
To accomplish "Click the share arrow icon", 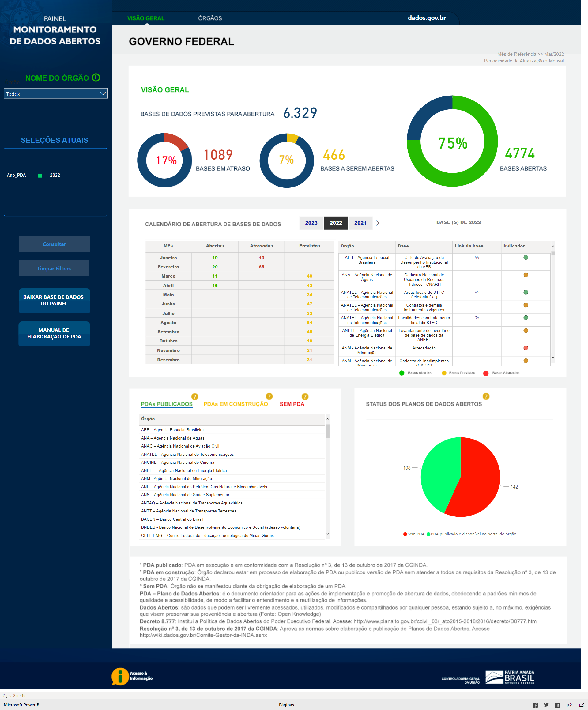I will [x=569, y=705].
